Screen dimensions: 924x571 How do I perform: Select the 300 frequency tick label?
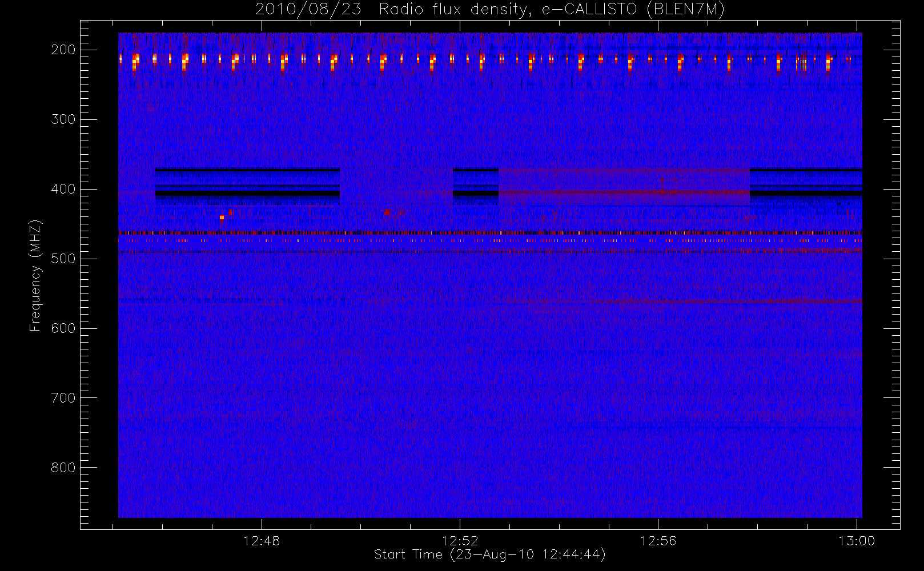pyautogui.click(x=63, y=119)
